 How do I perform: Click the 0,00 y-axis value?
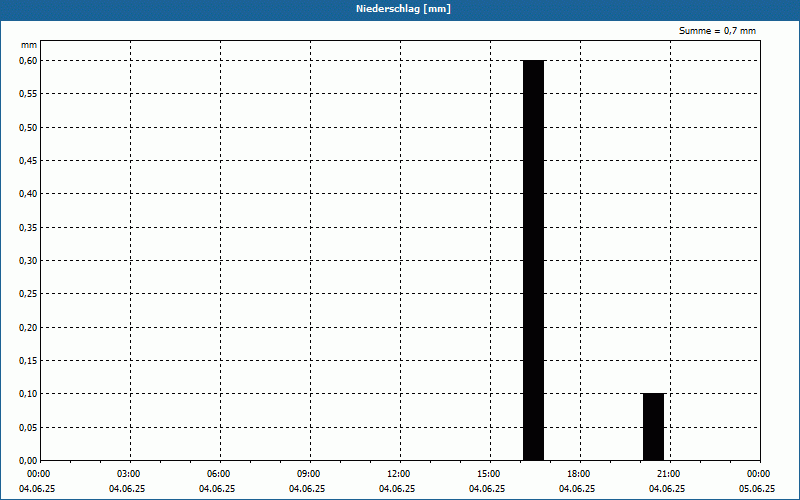pos(28,461)
